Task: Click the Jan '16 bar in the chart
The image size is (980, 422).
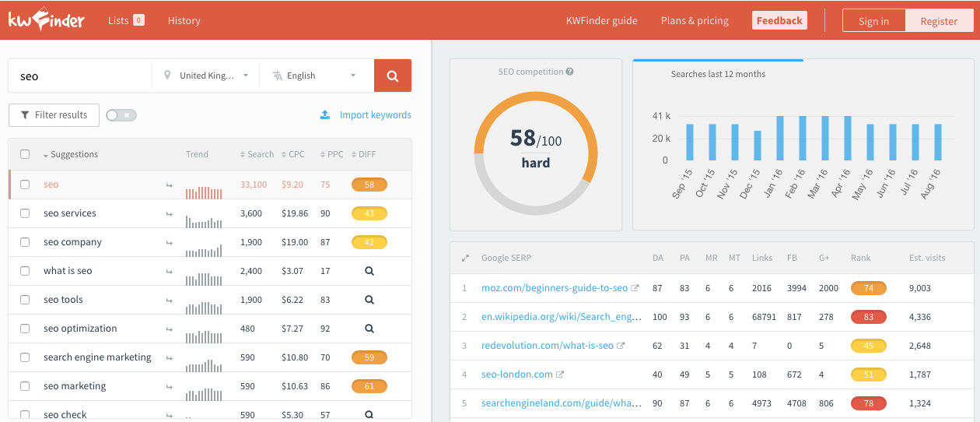Action: [x=780, y=139]
